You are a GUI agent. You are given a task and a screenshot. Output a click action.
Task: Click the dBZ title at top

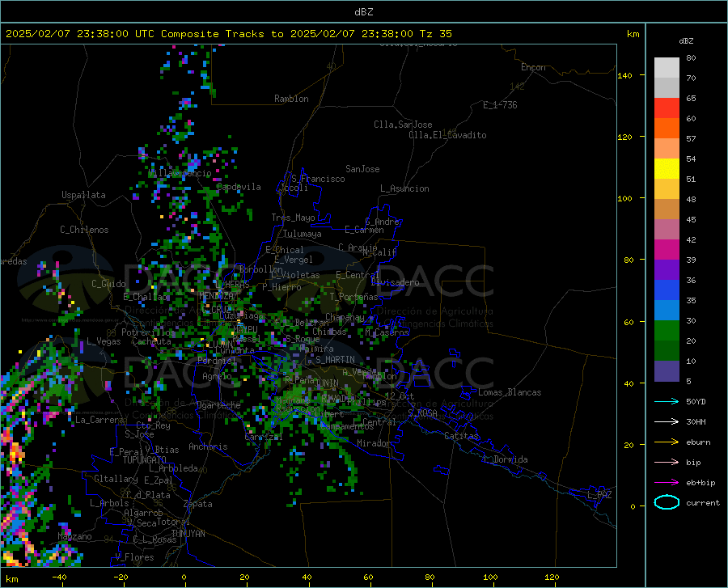(x=363, y=12)
